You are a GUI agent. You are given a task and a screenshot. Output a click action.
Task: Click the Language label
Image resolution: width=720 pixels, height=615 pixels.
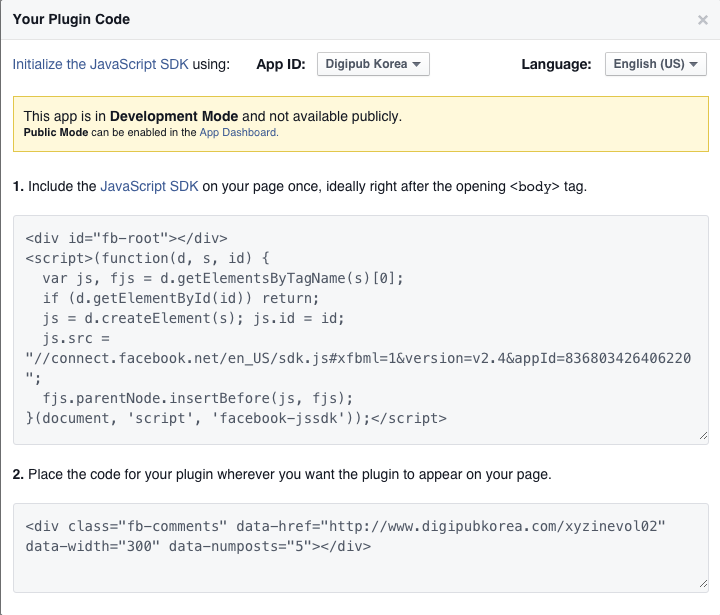coord(556,64)
